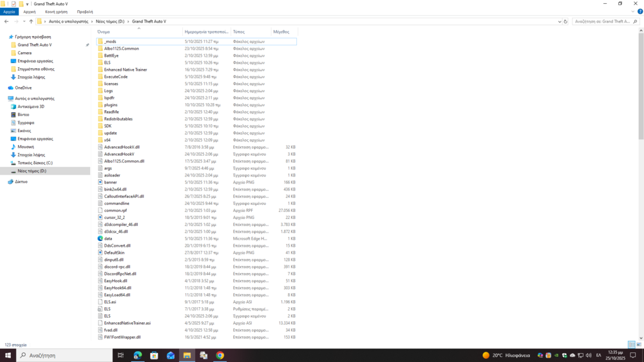This screenshot has width=644, height=362.
Task: Click Properties icon in quick access toolbar
Action: tap(13, 4)
